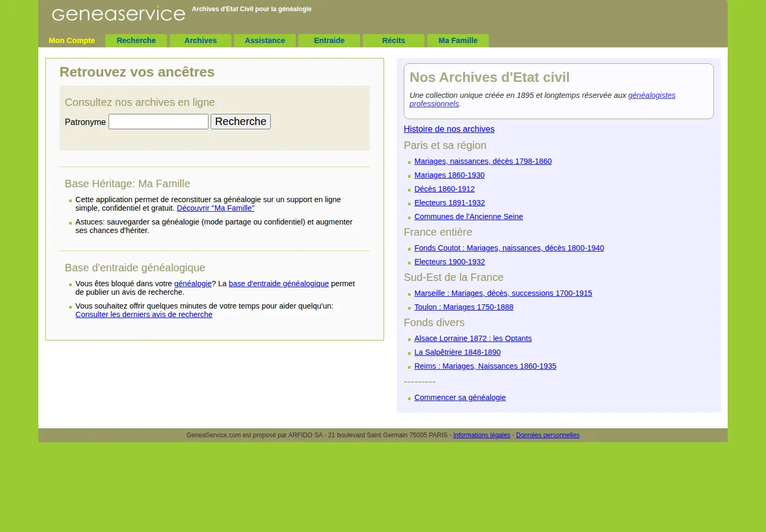Open Reims : Mariages, Naissances 1860-1935
This screenshot has width=766, height=532.
click(x=485, y=366)
